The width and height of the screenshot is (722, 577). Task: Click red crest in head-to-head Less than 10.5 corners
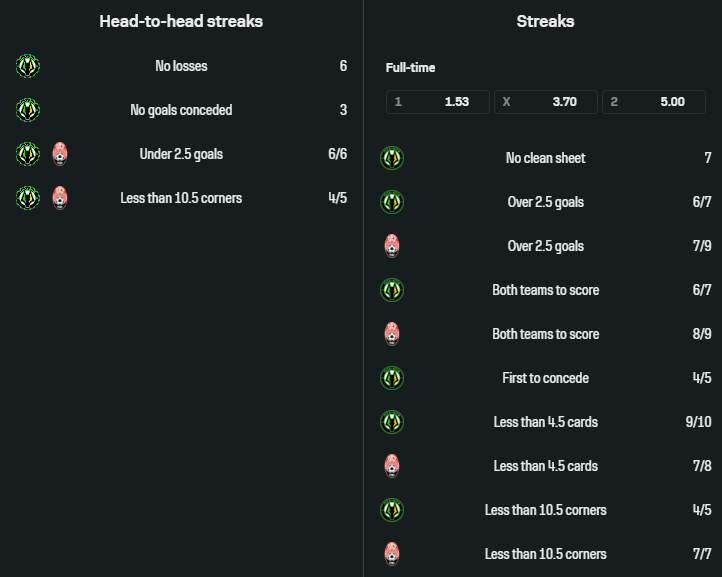pos(60,198)
